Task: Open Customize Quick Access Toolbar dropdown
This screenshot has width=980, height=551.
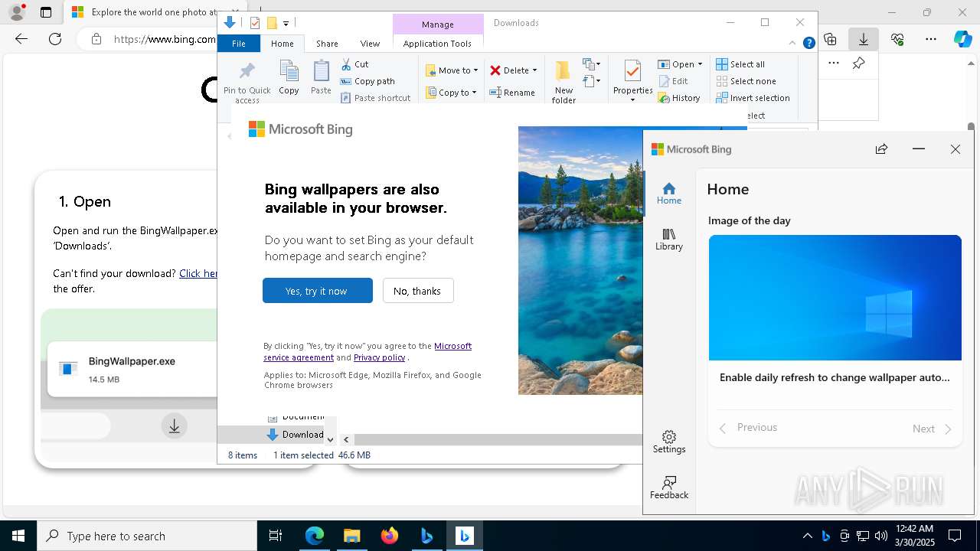Action: click(286, 24)
